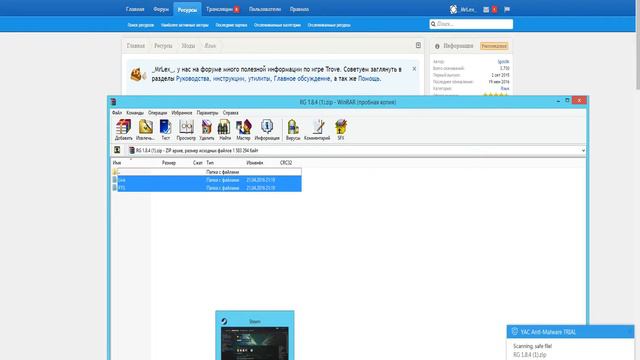Open Просмотр (View) from WinRAR toolbar
Image resolution: width=640 pixels, height=360 pixels.
pyautogui.click(x=186, y=130)
